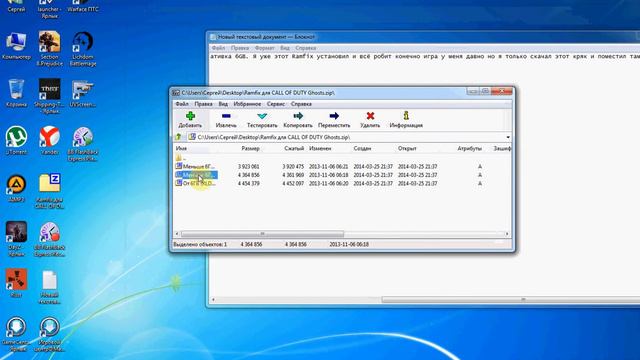This screenshot has height=360, width=640.
Task: Click the 'Выделено объектов: 1' status text
Action: click(x=200, y=244)
